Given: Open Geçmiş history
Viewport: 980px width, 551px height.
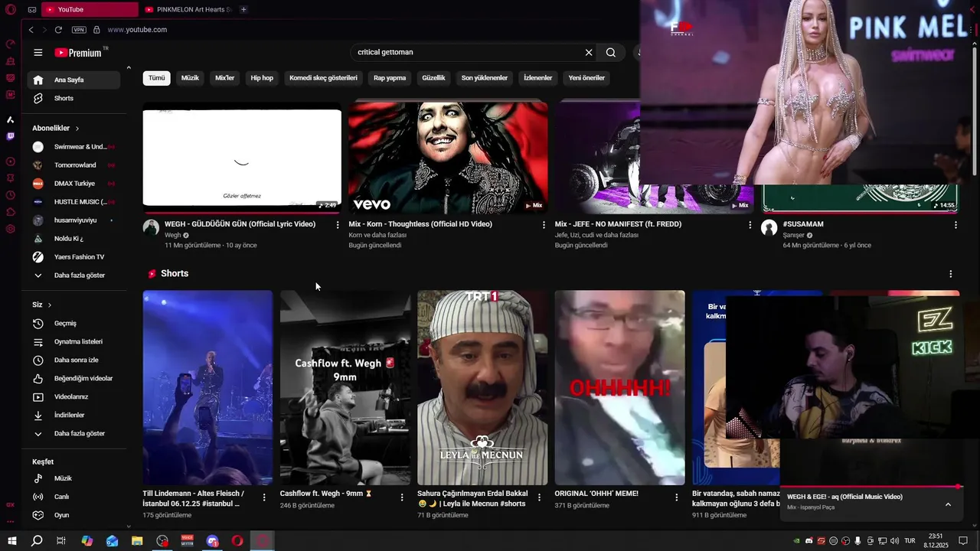Looking at the screenshot, I should pos(73,324).
